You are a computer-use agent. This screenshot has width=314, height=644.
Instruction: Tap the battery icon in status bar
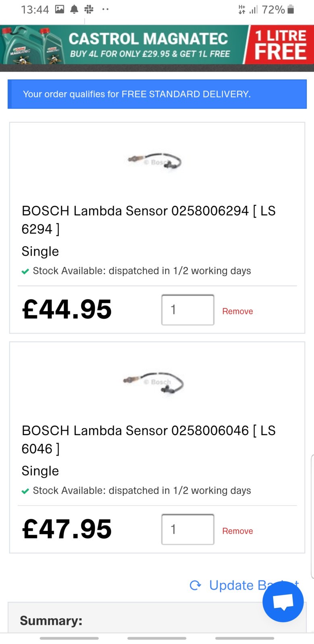tap(291, 9)
